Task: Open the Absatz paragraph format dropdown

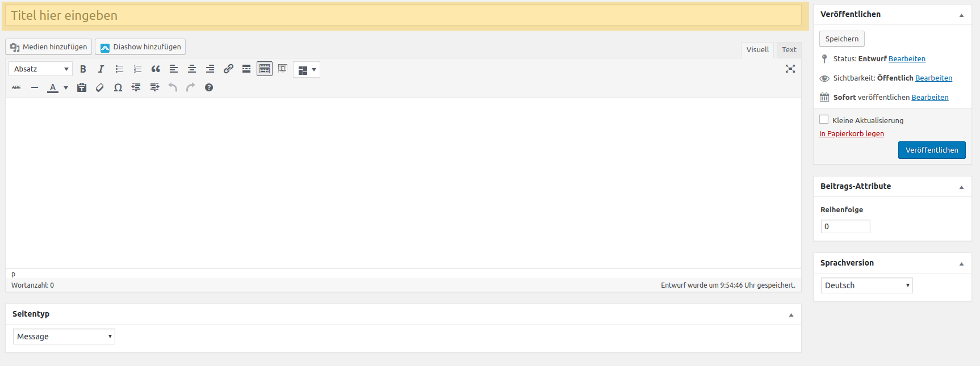Action: pos(40,69)
